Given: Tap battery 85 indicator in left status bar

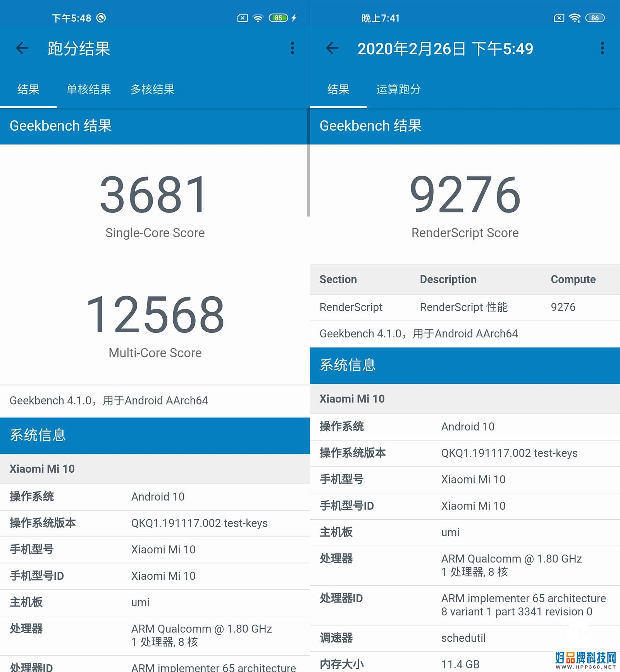Looking at the screenshot, I should click(278, 18).
